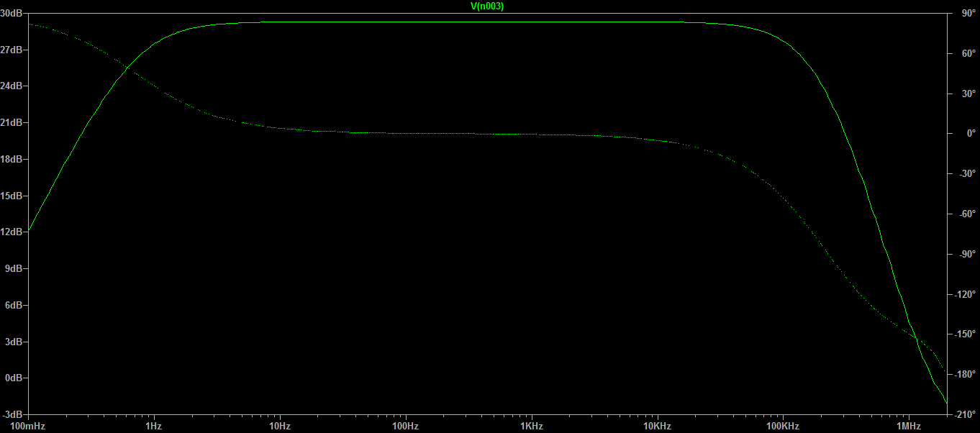Click the 90° phase axis label
The width and height of the screenshot is (980, 433).
coord(968,13)
